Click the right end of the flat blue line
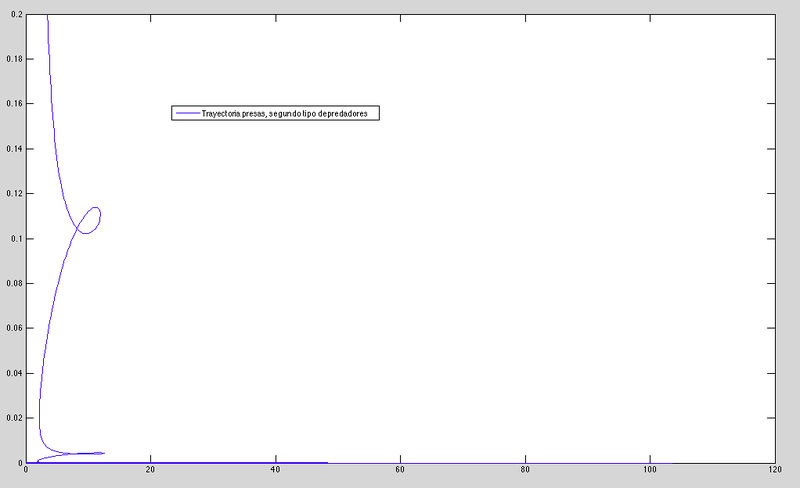 click(326, 462)
